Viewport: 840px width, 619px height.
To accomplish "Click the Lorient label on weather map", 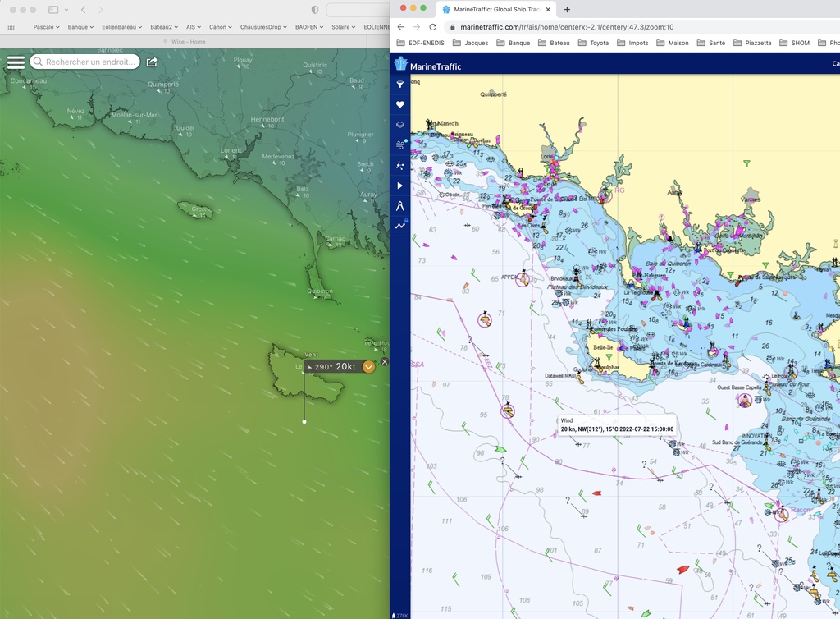I will coord(231,150).
